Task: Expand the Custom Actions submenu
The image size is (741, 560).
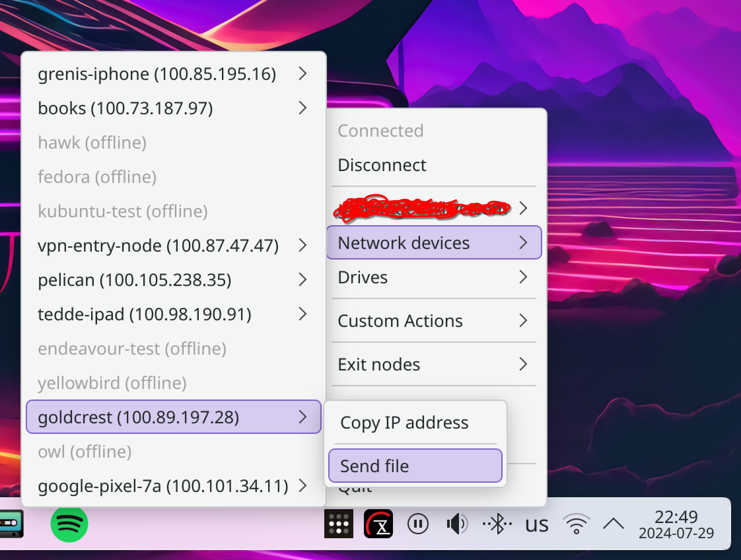Action: tap(434, 321)
